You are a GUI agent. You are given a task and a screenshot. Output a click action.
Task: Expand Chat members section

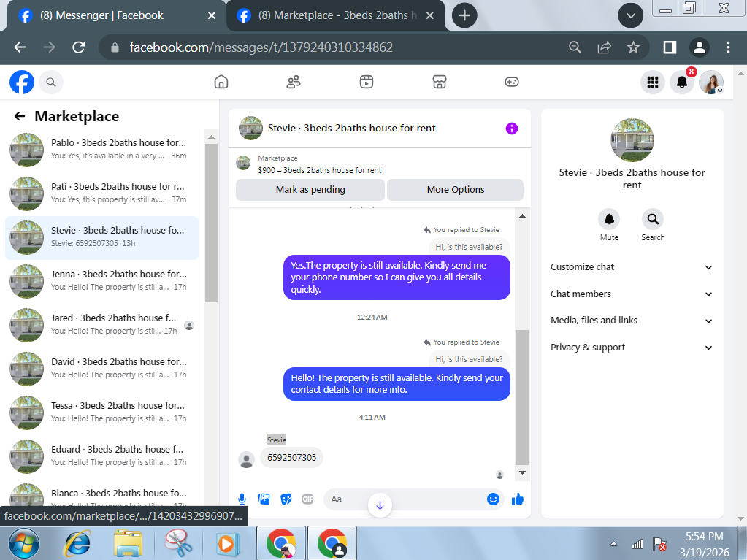(632, 294)
